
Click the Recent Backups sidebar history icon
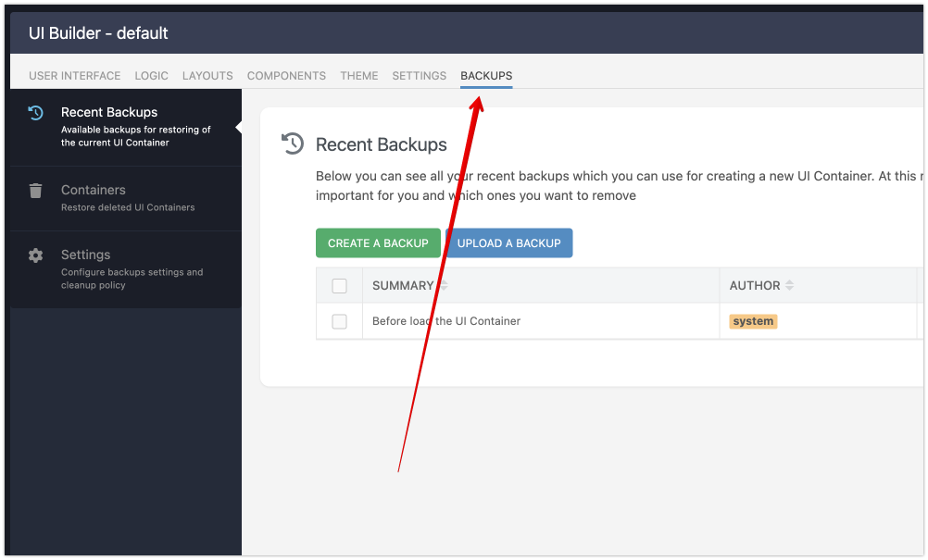tap(35, 112)
